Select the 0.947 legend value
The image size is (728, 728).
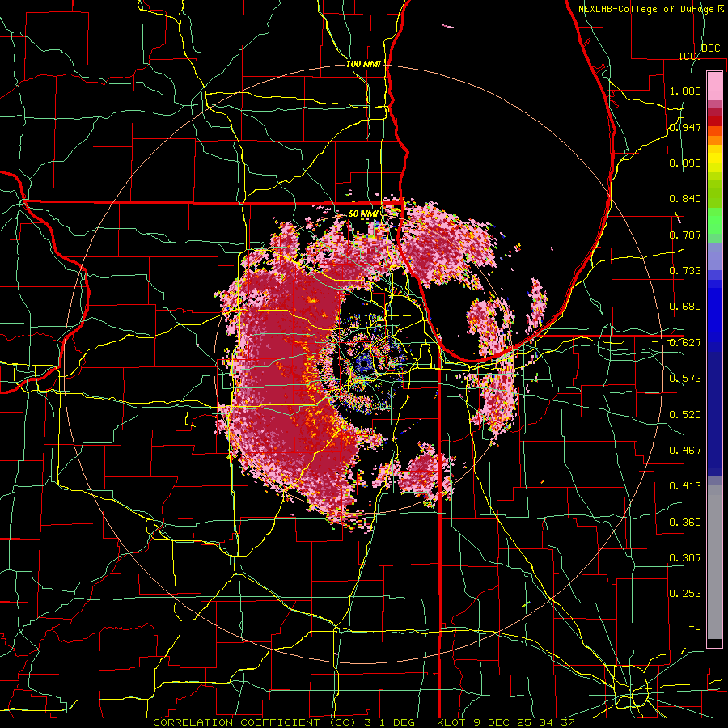coord(685,127)
